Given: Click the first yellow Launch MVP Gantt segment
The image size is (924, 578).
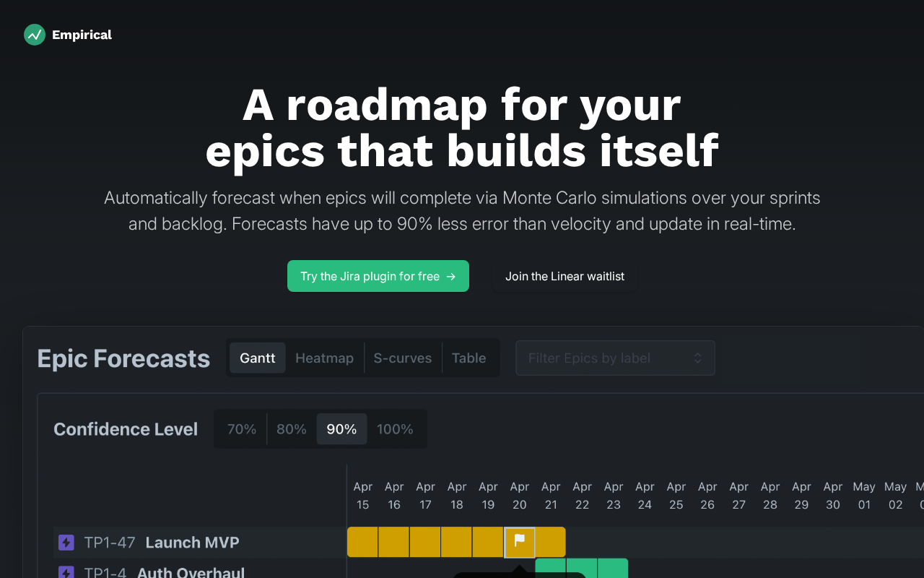Looking at the screenshot, I should pyautogui.click(x=362, y=543).
